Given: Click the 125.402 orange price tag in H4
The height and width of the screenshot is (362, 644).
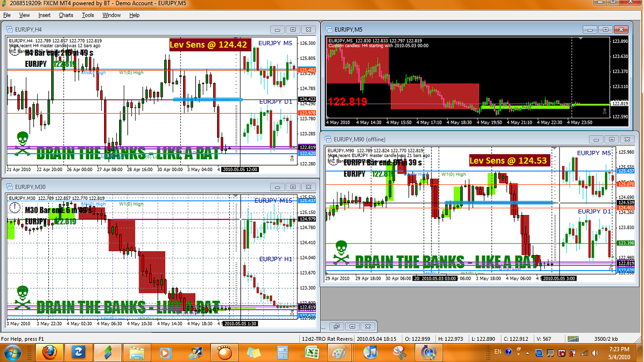Looking at the screenshot, I should tap(307, 70).
